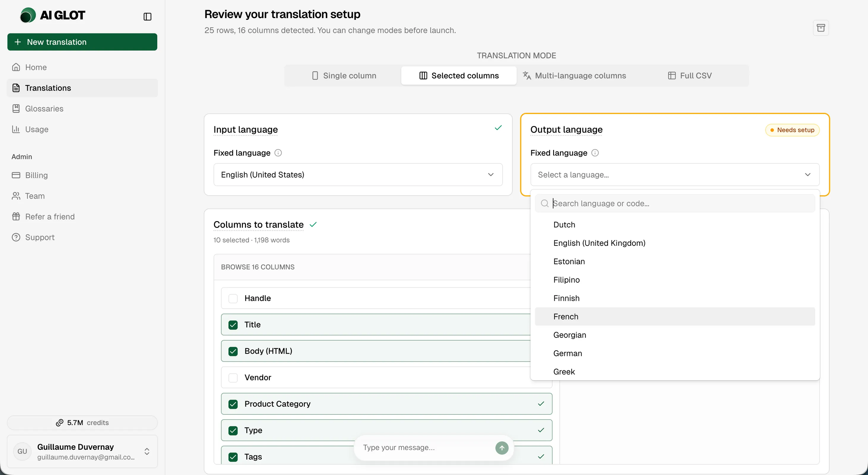This screenshot has height=475, width=868.
Task: Click the credits coin icon
Action: pos(60,423)
